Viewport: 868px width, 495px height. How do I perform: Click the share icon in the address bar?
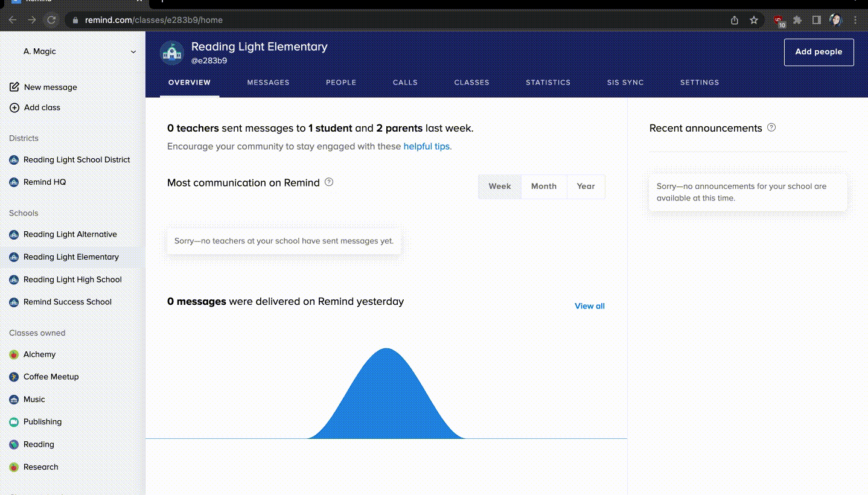coord(735,20)
